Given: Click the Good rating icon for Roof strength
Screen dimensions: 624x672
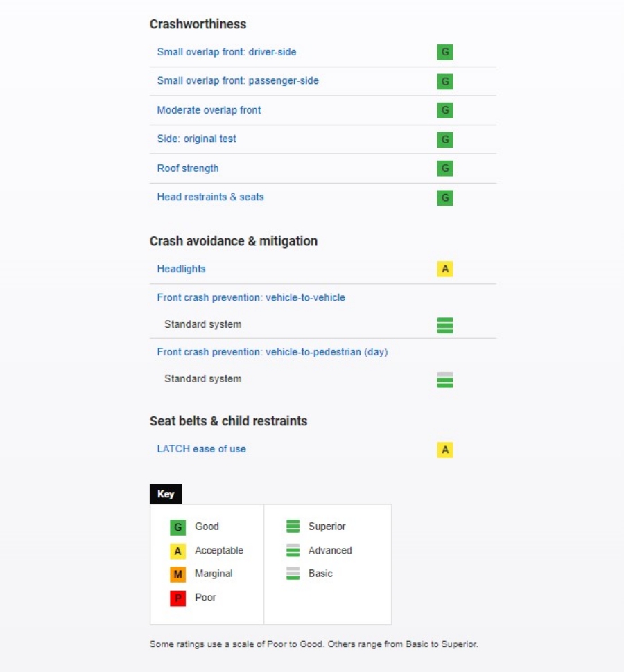Looking at the screenshot, I should point(445,168).
